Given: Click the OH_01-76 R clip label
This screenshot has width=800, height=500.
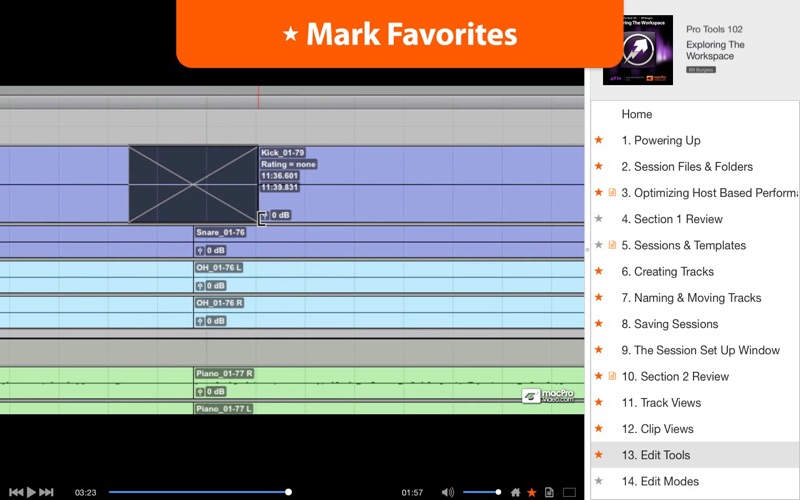Looking at the screenshot, I should tap(219, 303).
